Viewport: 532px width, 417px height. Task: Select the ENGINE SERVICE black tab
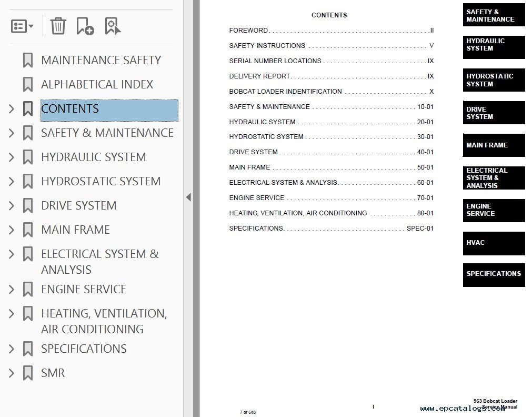coord(494,210)
